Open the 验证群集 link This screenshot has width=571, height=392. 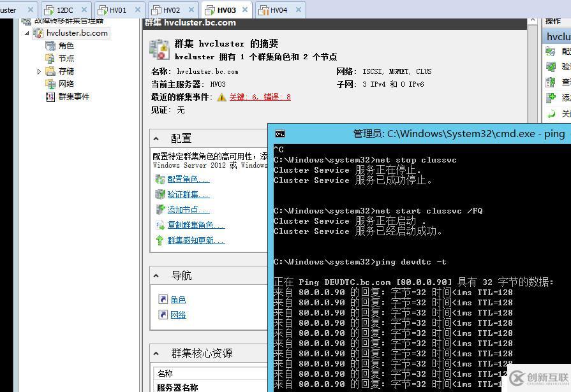188,194
